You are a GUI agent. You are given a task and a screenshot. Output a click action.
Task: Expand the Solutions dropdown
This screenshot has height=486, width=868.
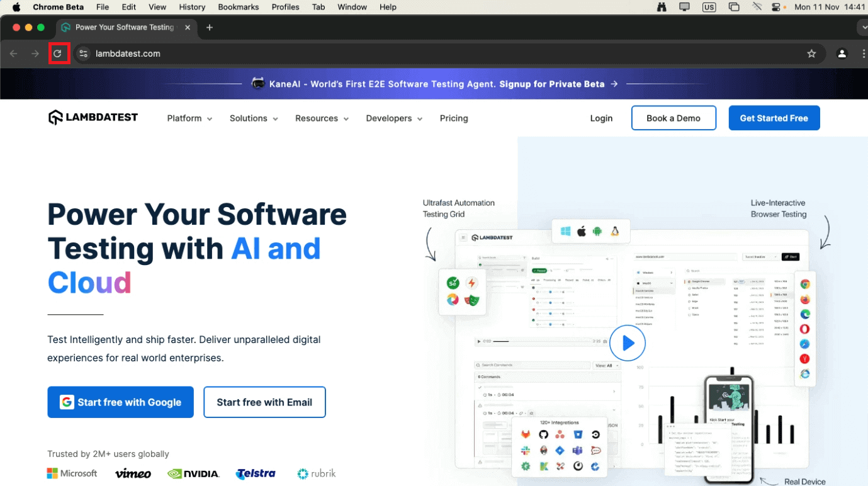254,118
